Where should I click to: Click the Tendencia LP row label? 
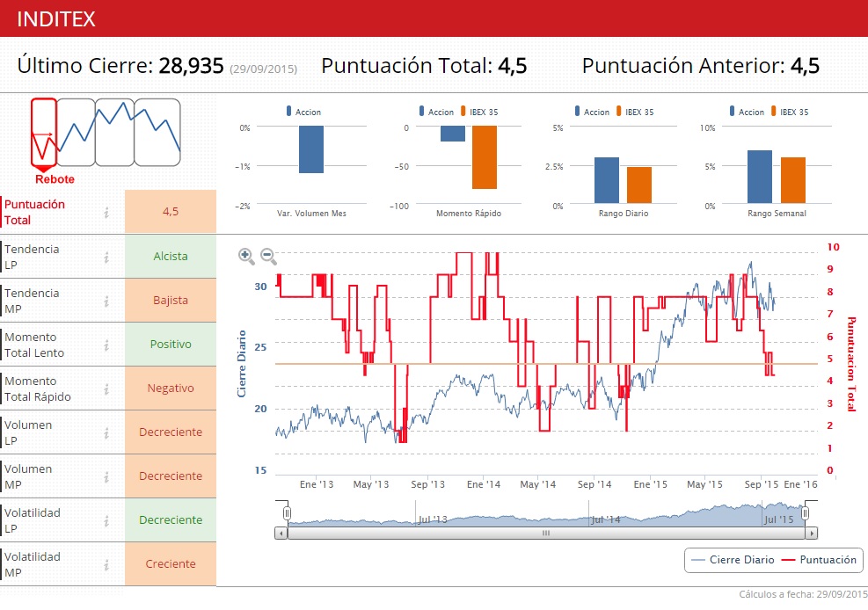point(32,257)
